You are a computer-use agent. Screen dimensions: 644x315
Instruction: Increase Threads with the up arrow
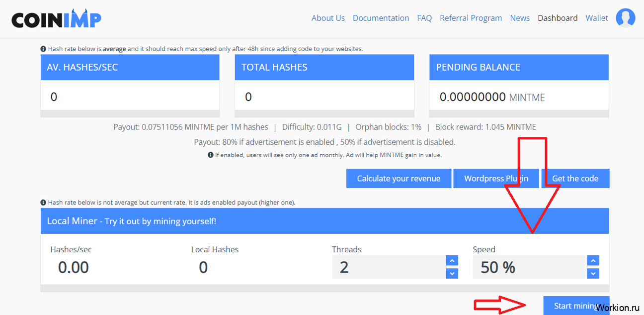tap(452, 260)
